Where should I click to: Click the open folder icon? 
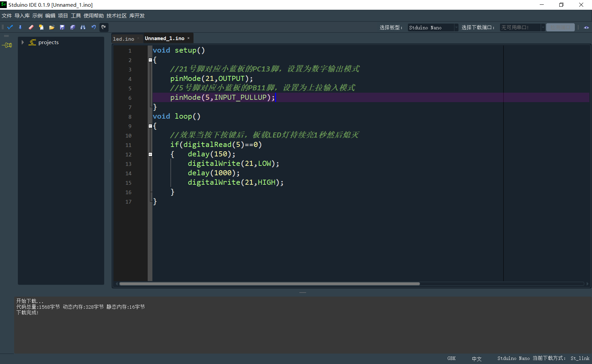pyautogui.click(x=52, y=27)
